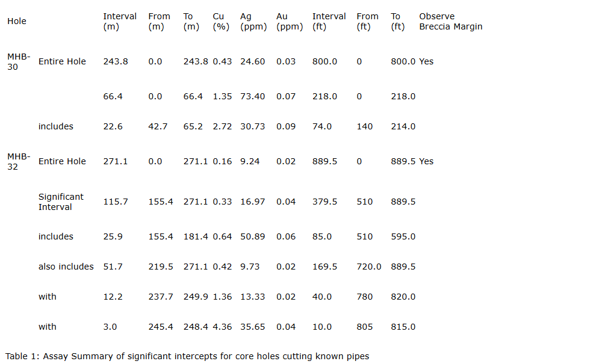Click the 720.0 From (ft) cell
The width and height of the screenshot is (602, 364).
point(368,267)
